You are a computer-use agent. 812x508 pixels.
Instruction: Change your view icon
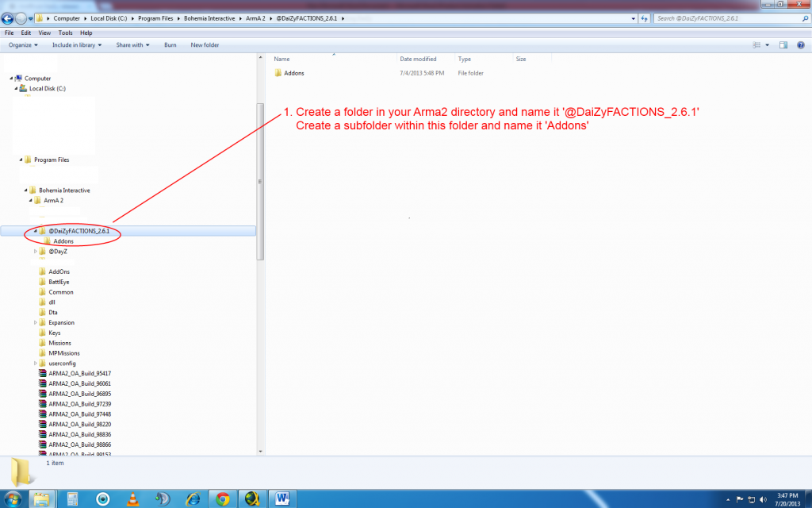(x=756, y=45)
